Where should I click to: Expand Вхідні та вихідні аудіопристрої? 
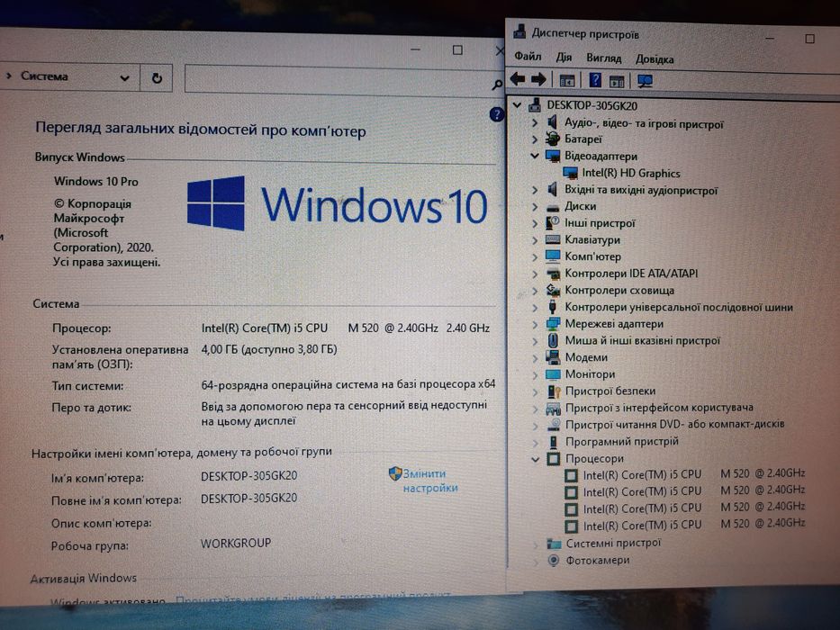point(534,190)
